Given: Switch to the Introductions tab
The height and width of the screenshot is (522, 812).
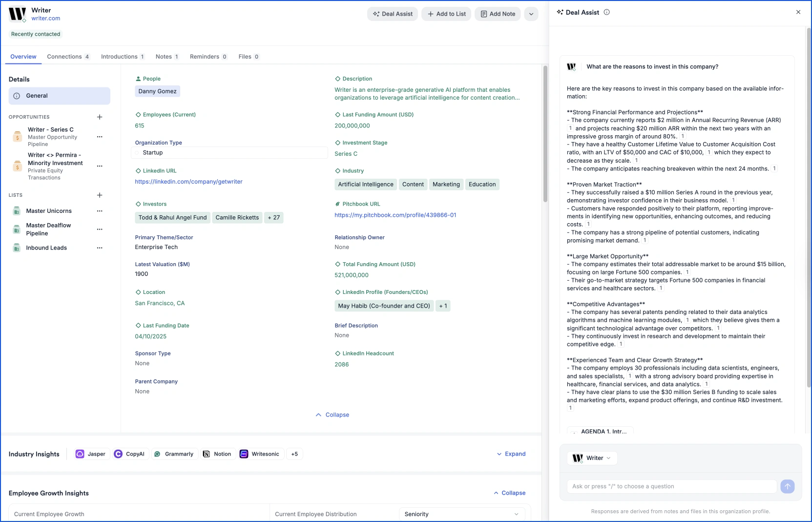Looking at the screenshot, I should (123, 57).
